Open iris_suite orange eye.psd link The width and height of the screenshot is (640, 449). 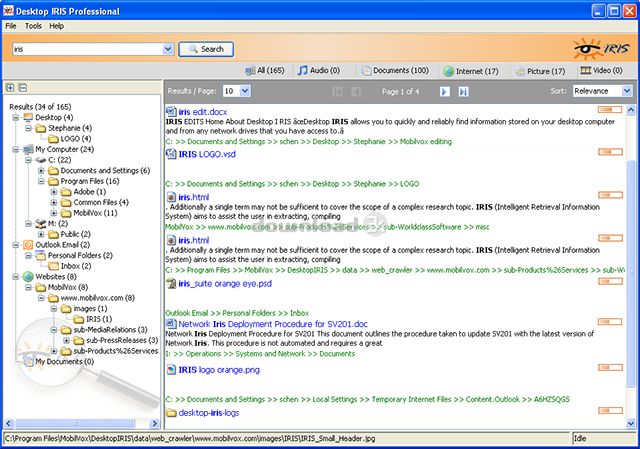[225, 283]
